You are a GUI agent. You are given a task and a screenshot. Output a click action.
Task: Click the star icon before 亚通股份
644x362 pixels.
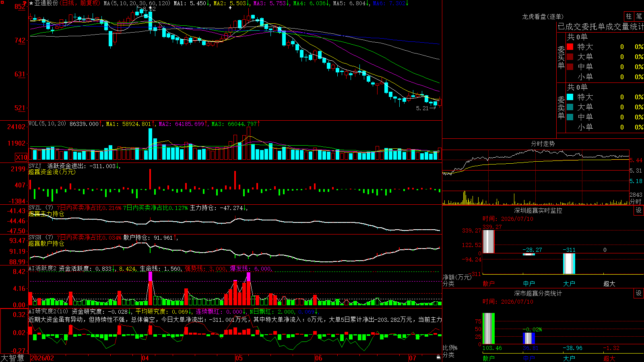[31, 3]
